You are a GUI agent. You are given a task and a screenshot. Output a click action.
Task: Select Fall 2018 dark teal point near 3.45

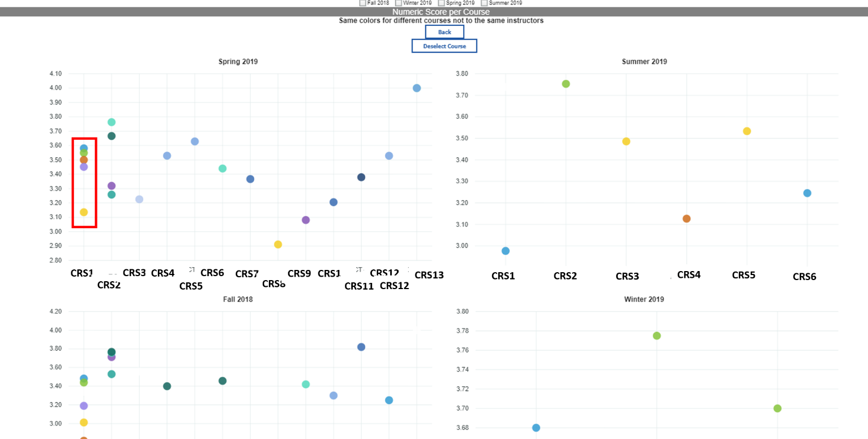click(222, 381)
